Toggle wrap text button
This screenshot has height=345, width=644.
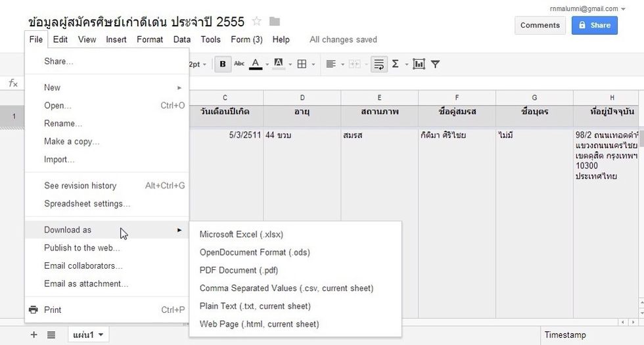click(x=379, y=64)
